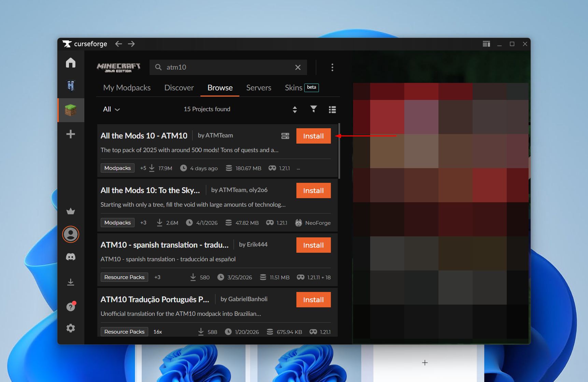
Task: Open the downloads icon in sidebar
Action: coord(71,282)
